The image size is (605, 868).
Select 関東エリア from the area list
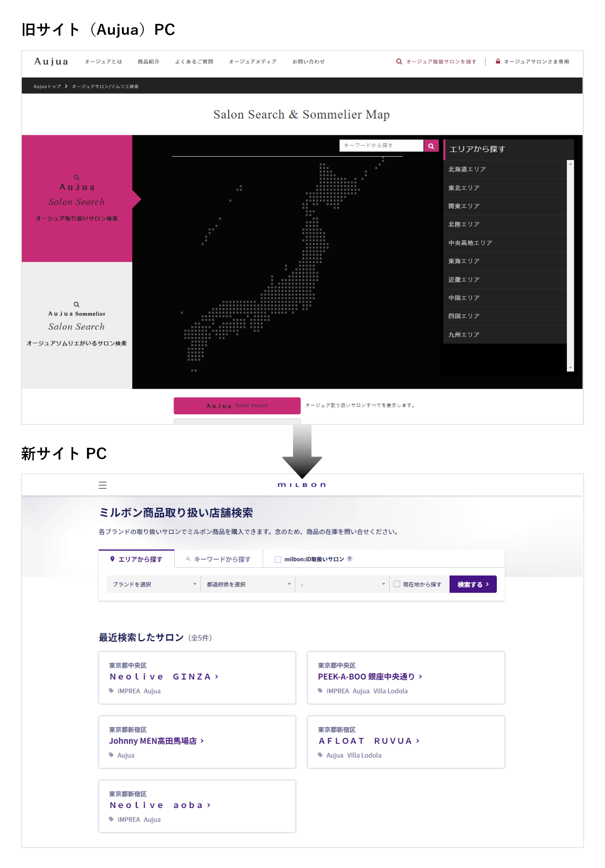(x=464, y=206)
